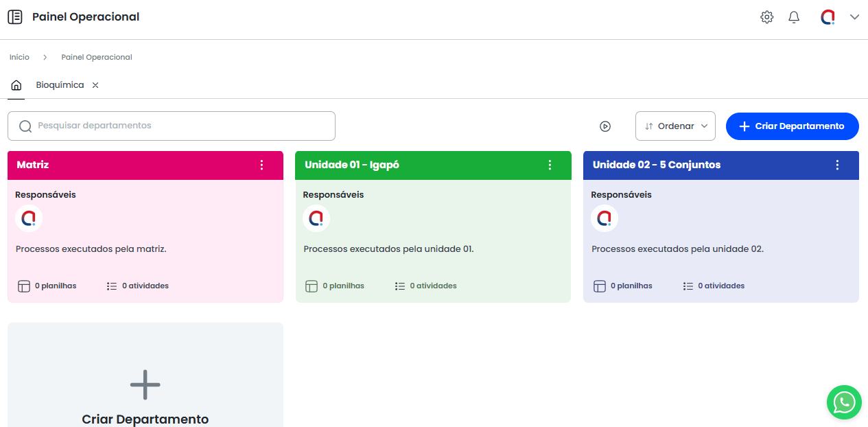868x427 pixels.
Task: Click the blue Criar Departamento button
Action: pyautogui.click(x=792, y=126)
